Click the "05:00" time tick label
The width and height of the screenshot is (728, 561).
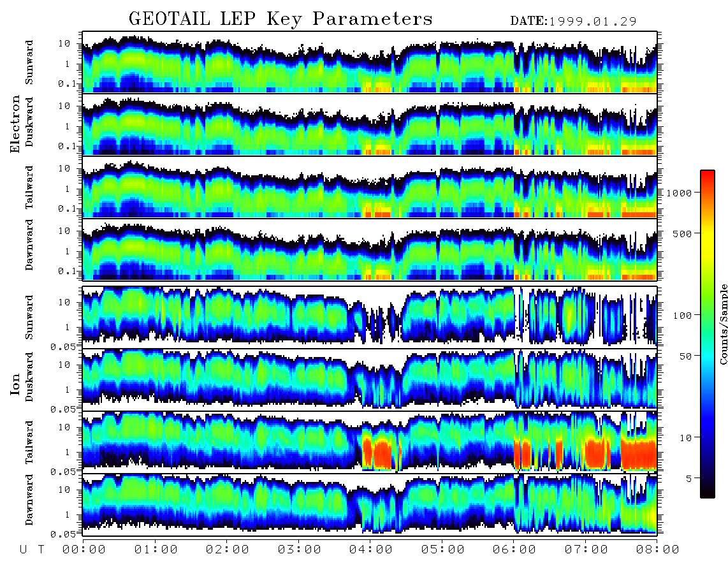pos(443,550)
